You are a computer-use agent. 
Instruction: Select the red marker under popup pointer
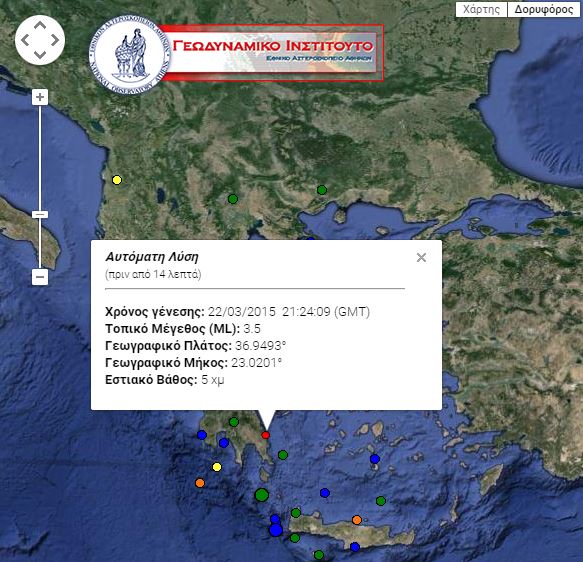point(265,435)
